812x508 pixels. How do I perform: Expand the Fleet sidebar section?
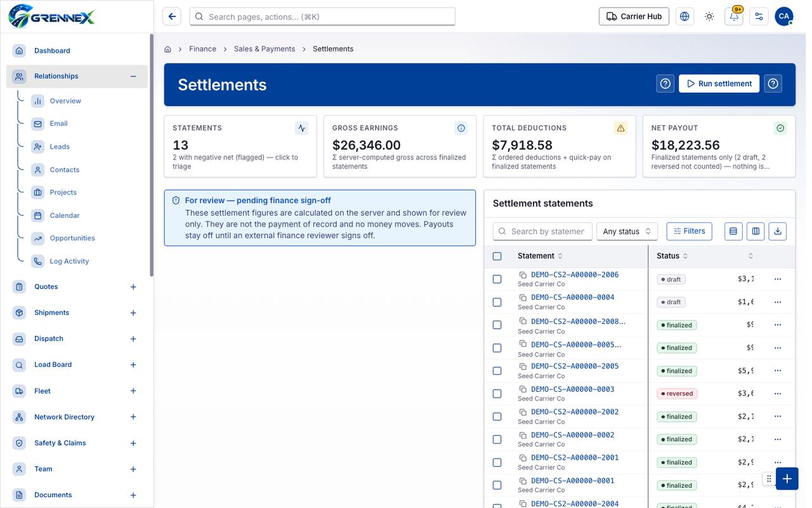click(x=133, y=391)
